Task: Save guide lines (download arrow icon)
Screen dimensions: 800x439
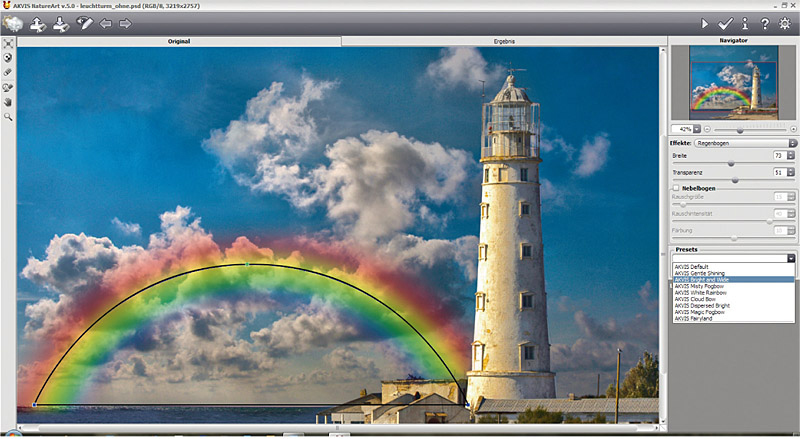Action: [x=61, y=23]
